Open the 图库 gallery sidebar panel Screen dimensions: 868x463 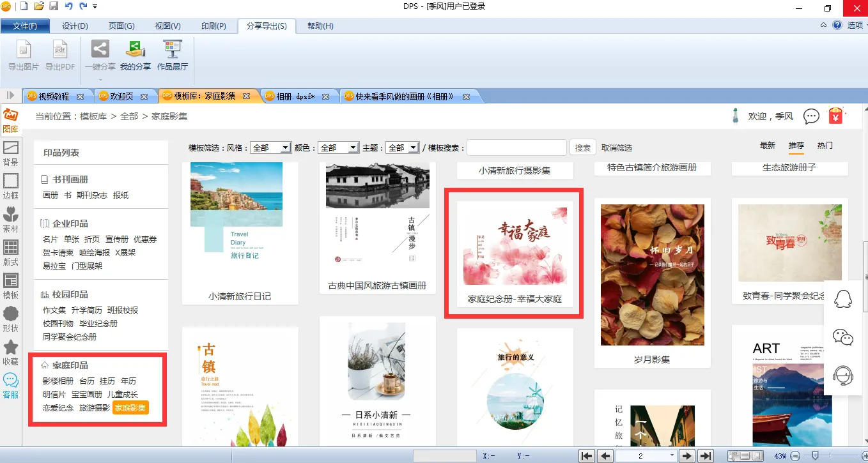(11, 121)
